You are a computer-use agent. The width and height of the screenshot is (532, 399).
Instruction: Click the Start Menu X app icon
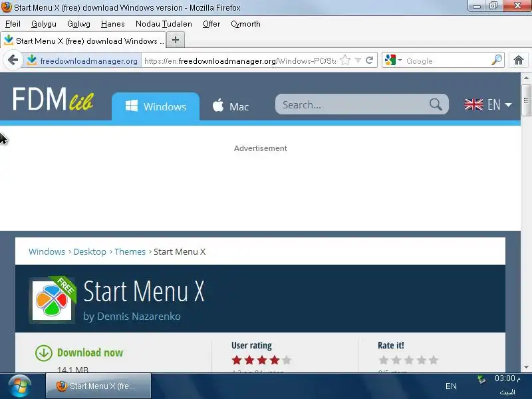point(53,300)
